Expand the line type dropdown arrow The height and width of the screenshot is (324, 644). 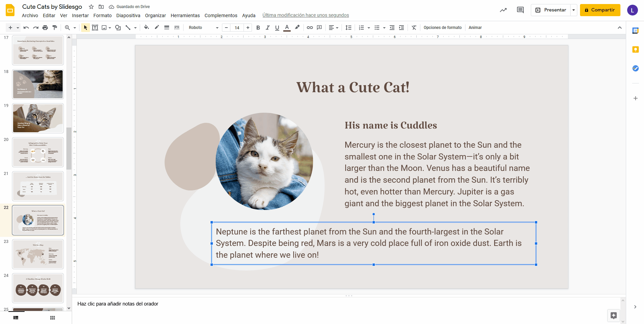coord(135,28)
